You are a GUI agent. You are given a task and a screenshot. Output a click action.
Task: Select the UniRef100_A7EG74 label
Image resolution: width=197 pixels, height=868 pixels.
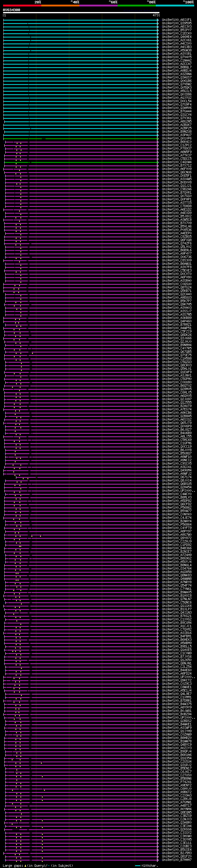pyautogui.click(x=176, y=410)
